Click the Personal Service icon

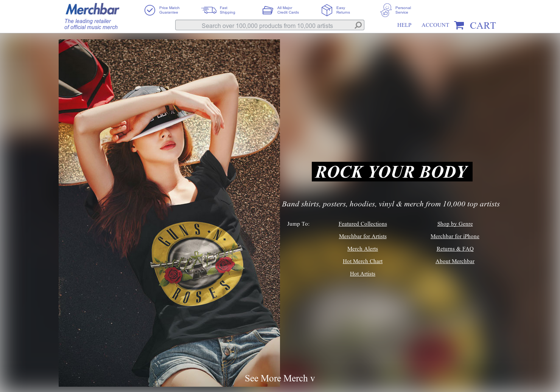pos(386,10)
